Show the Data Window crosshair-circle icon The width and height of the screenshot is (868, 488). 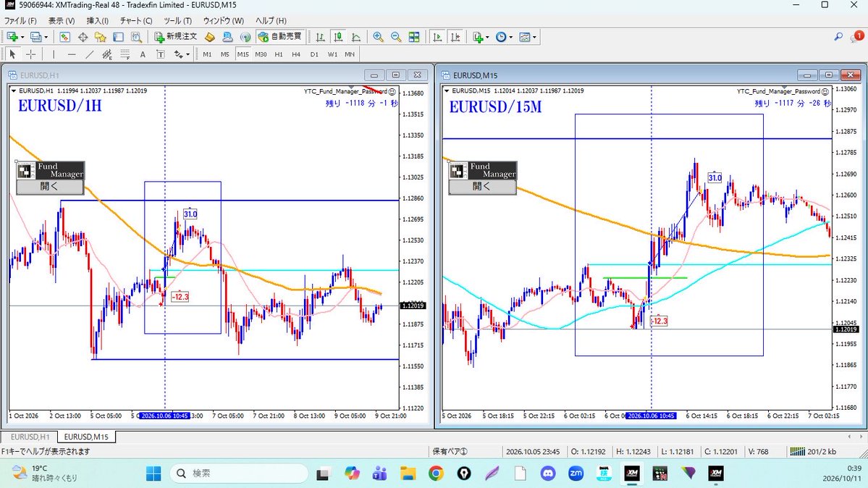coord(83,37)
